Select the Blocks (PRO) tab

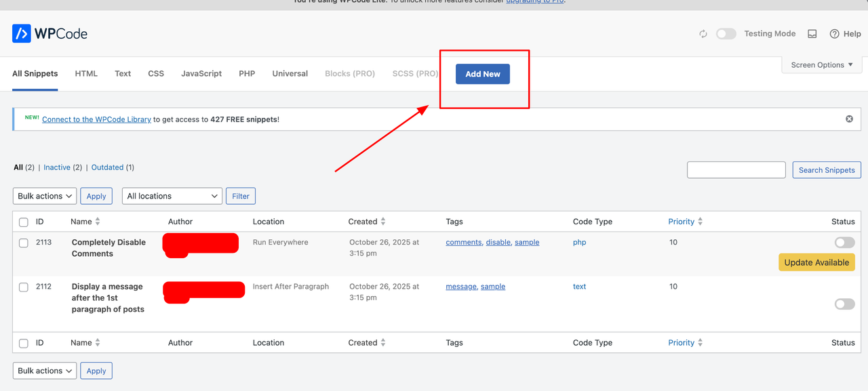(350, 73)
